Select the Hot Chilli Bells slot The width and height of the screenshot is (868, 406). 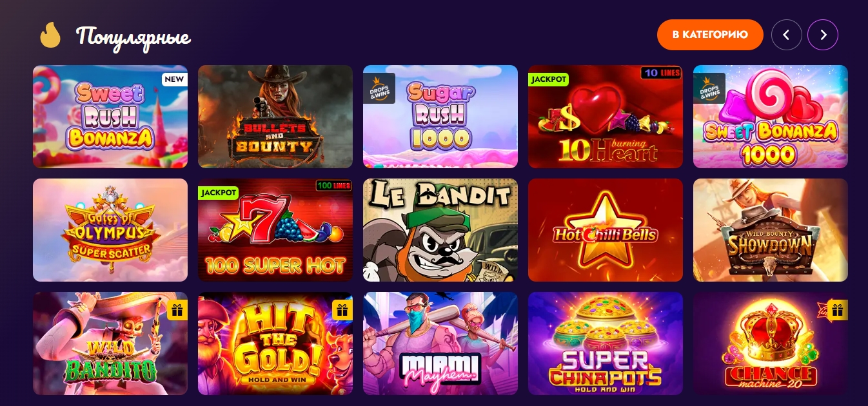coord(606,230)
